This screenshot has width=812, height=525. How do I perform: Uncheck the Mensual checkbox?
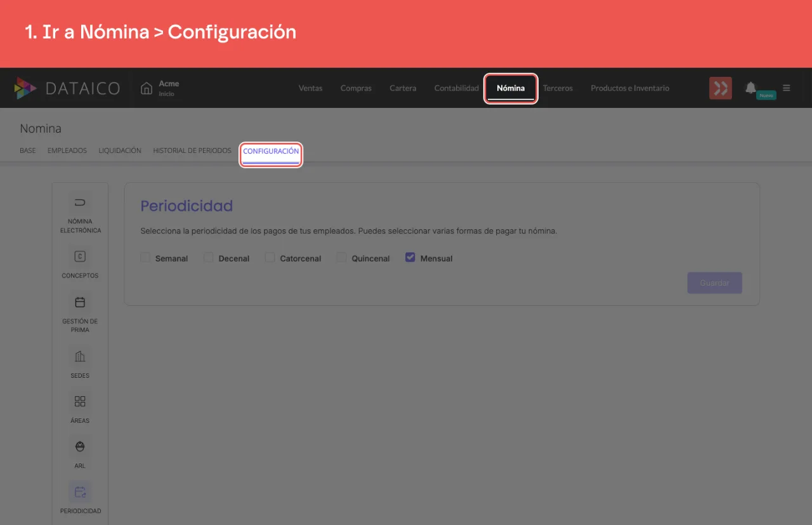point(410,258)
